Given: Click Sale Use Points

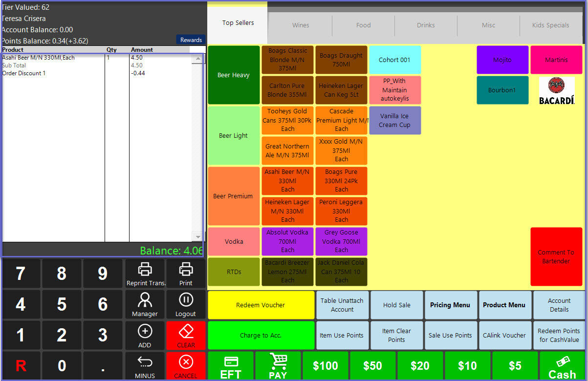Looking at the screenshot, I should click(x=450, y=336).
